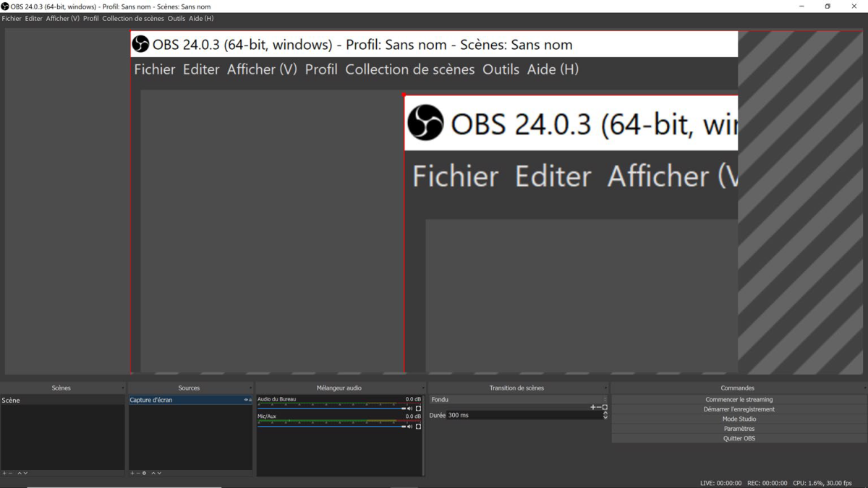Float the Transition de scènes dock panel
This screenshot has height=488, width=868.
(x=605, y=388)
